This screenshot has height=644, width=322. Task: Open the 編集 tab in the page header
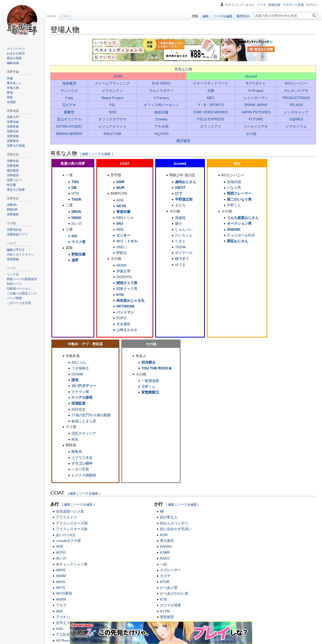pyautogui.click(x=206, y=16)
